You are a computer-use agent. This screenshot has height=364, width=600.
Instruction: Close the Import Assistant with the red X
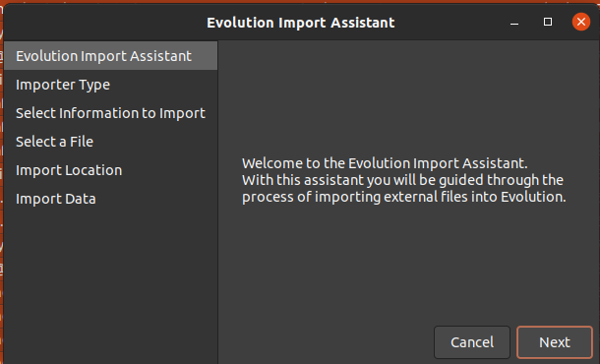(581, 22)
